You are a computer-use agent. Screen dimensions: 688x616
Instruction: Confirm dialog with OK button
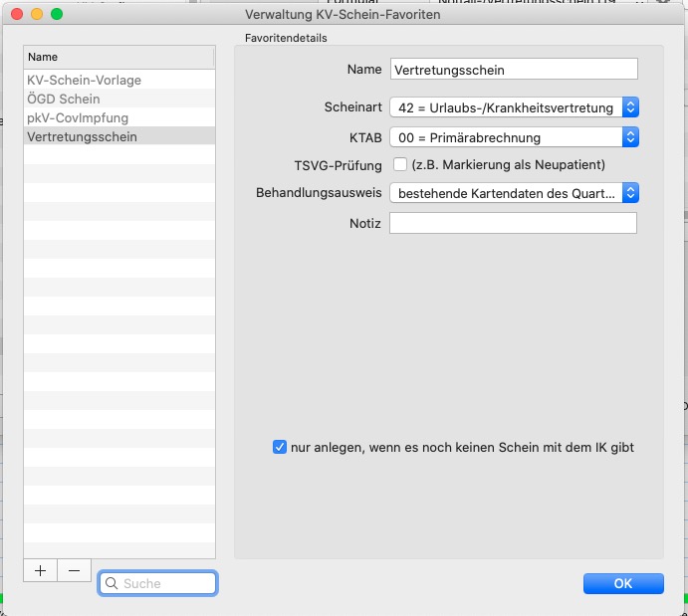(623, 583)
